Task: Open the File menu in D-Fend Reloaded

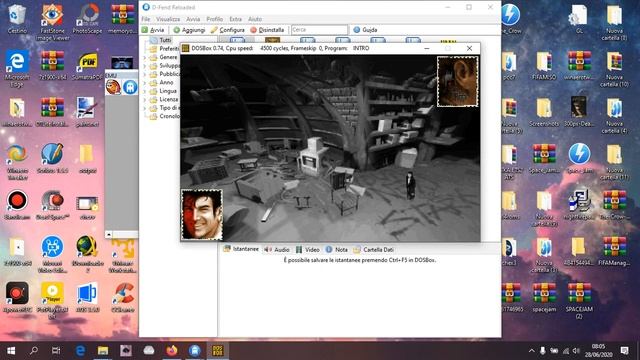Action: point(146,19)
